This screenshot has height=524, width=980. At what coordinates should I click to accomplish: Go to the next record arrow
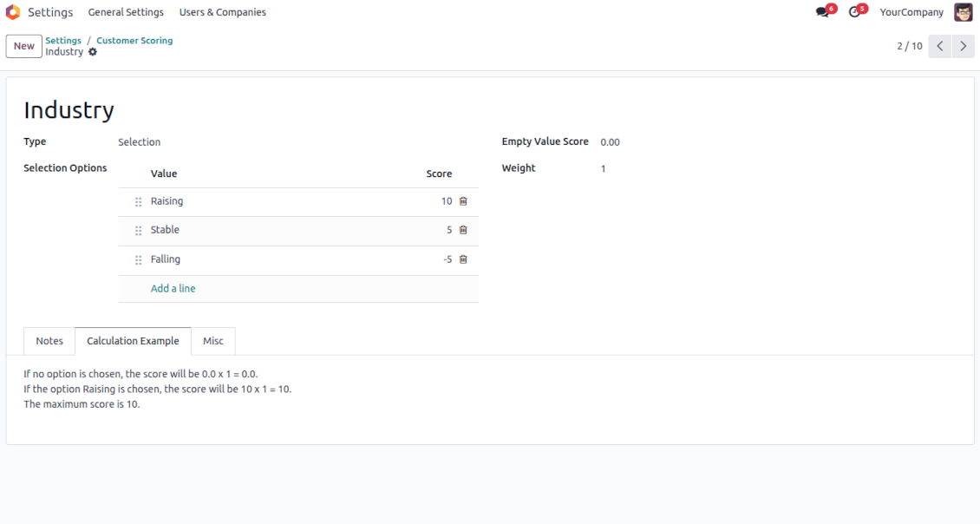point(964,46)
